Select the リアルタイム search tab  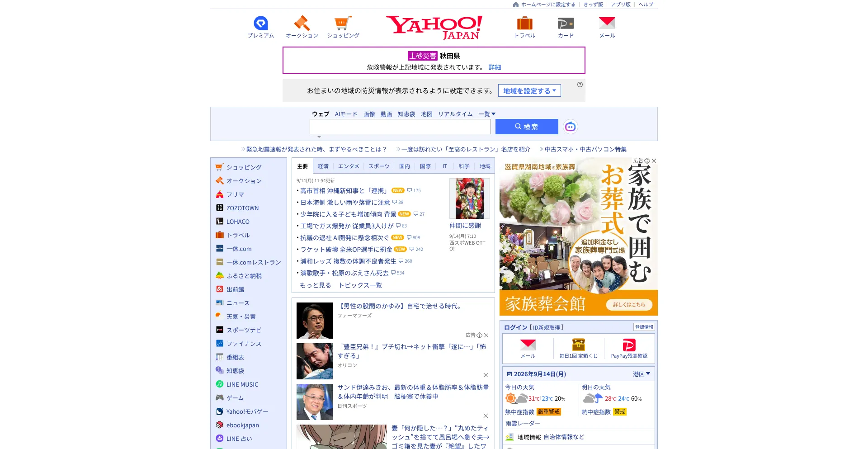tap(455, 114)
